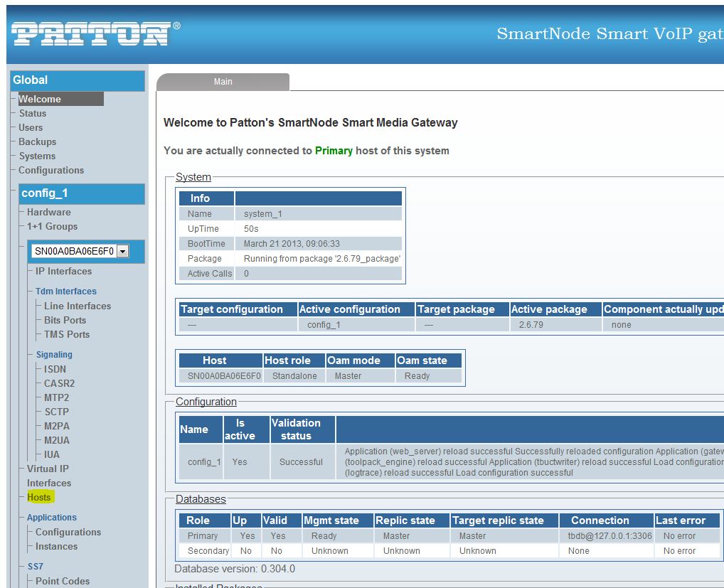This screenshot has height=588, width=724.
Task: Click the Patton logo
Action: coord(95,33)
